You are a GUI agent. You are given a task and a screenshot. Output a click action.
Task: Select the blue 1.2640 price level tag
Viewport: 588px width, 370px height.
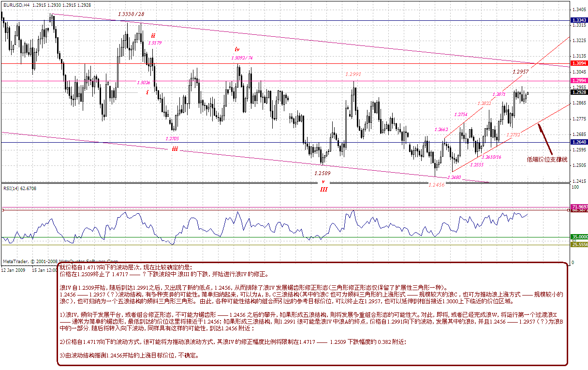[x=579, y=142]
